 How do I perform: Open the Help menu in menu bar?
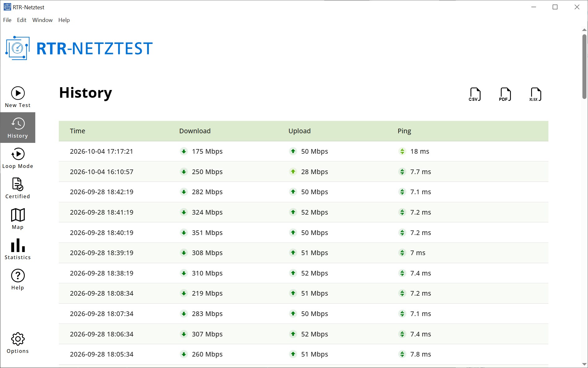[x=64, y=20]
